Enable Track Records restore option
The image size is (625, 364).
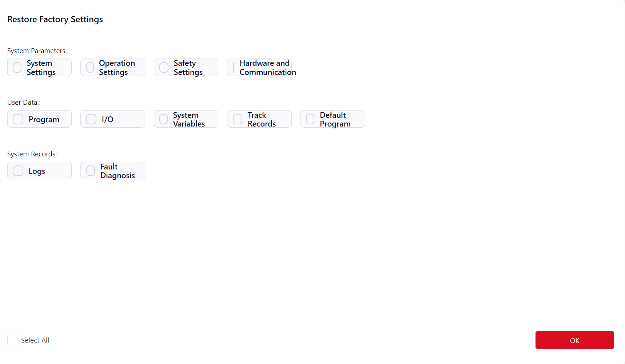237,119
